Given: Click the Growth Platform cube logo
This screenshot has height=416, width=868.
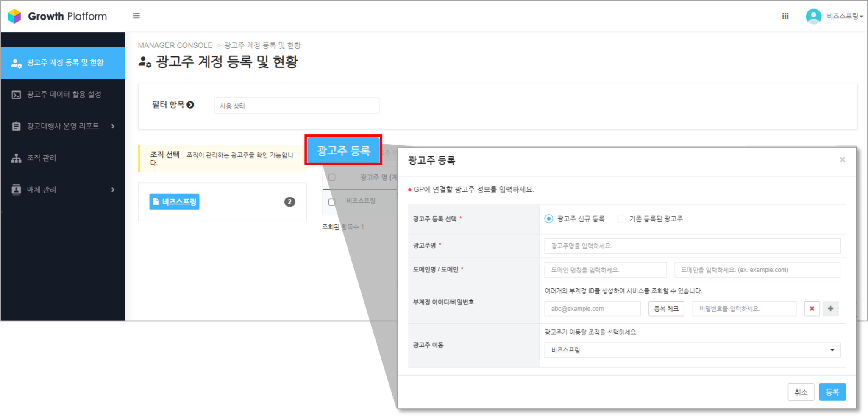Looking at the screenshot, I should click(x=14, y=16).
